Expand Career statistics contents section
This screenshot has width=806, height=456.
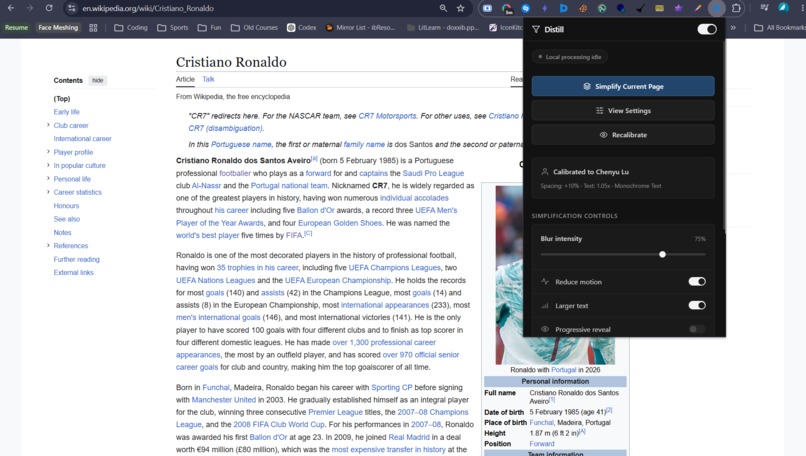pyautogui.click(x=48, y=192)
